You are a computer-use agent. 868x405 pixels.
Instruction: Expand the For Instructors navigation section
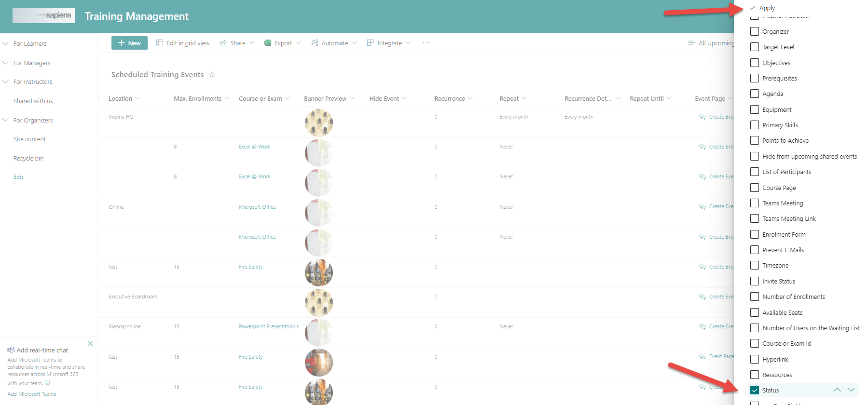pos(6,81)
